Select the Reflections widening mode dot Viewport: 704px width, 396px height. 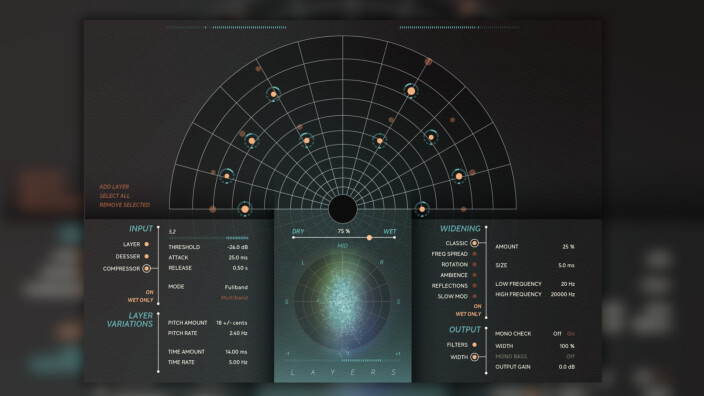coord(475,286)
